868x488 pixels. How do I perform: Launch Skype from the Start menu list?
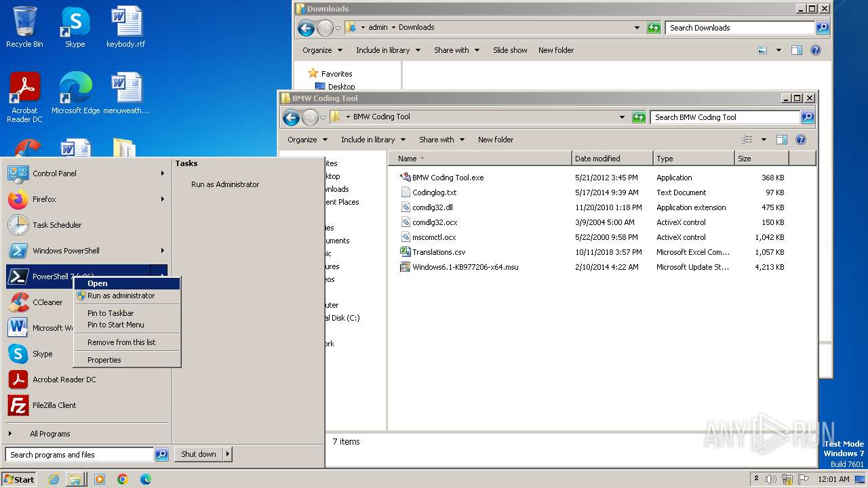pyautogui.click(x=39, y=354)
